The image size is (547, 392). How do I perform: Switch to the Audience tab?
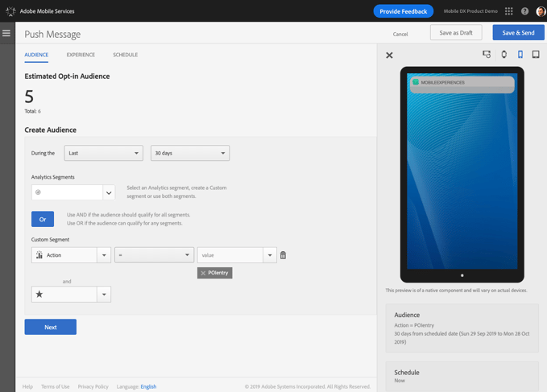(x=36, y=55)
